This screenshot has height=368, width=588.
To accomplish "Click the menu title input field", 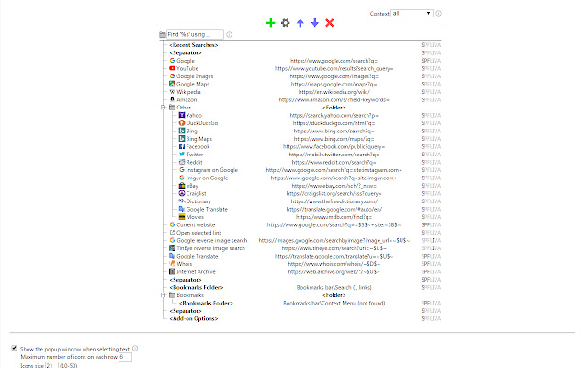I will (x=195, y=35).
